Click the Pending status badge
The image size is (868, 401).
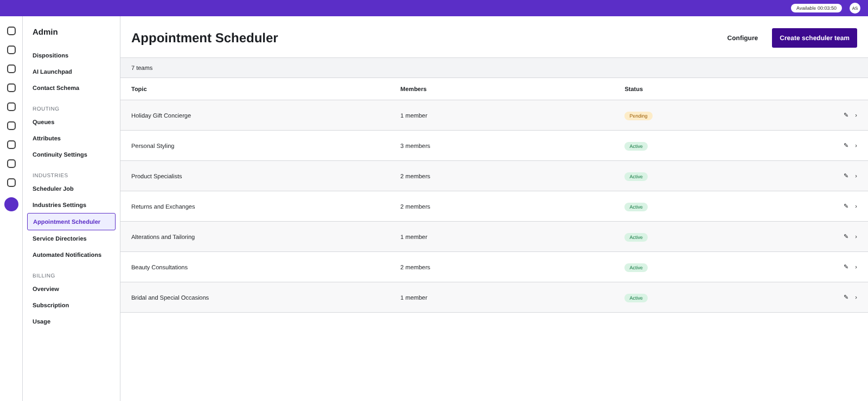[639, 116]
